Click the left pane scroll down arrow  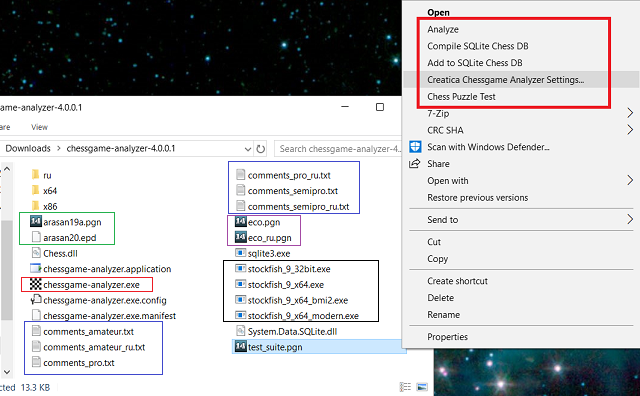[x=7, y=372]
